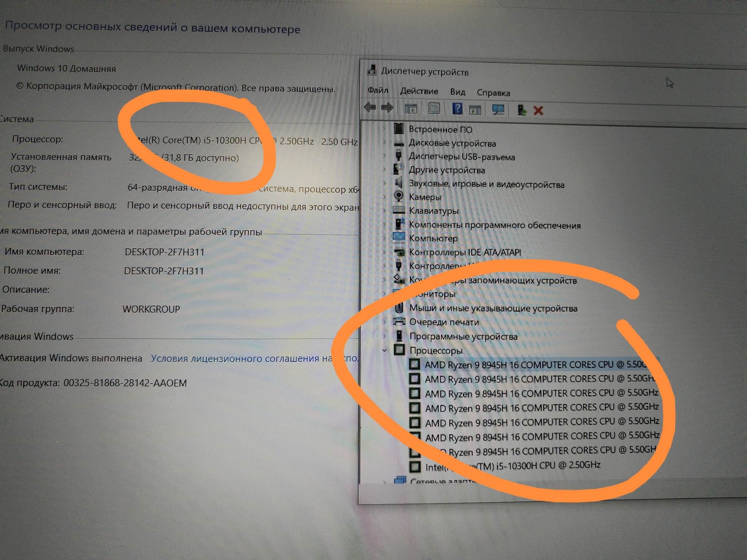This screenshot has height=560, width=747.
Task: Click the Update driver green arrow icon
Action: [522, 110]
